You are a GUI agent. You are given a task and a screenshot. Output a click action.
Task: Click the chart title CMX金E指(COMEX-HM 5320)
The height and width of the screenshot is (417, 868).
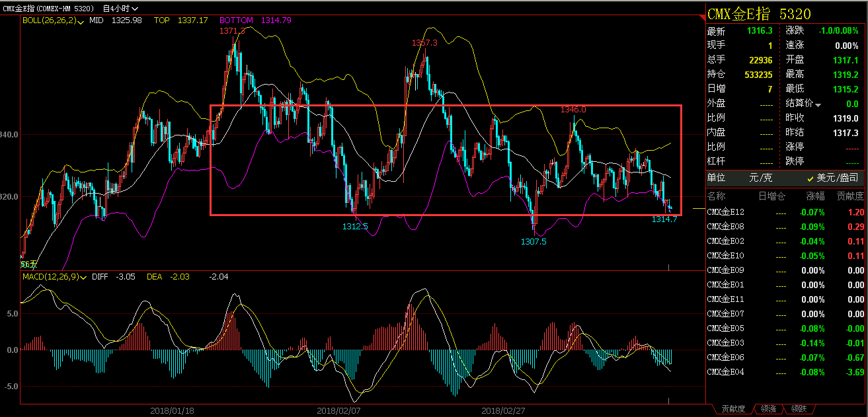coord(48,9)
